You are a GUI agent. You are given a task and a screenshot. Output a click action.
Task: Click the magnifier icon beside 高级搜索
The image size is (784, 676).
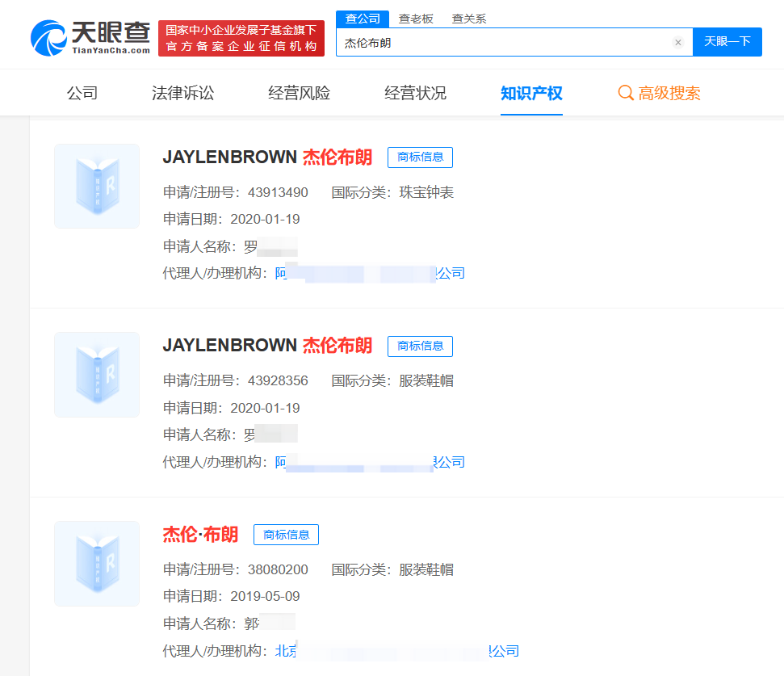point(625,93)
